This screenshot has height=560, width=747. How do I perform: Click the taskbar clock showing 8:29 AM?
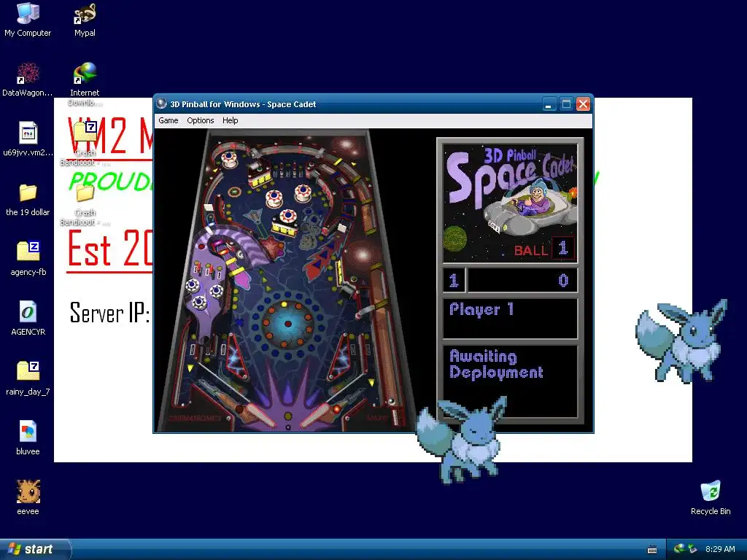(720, 549)
